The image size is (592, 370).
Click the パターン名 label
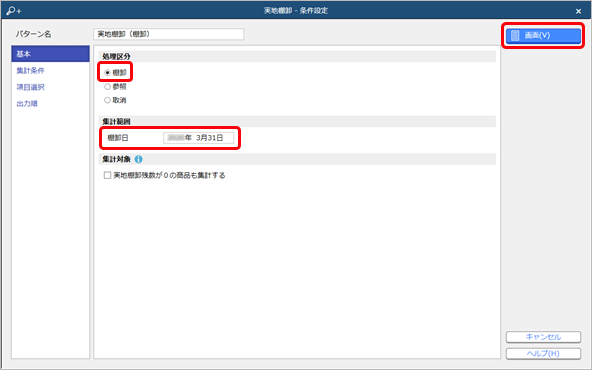point(33,34)
